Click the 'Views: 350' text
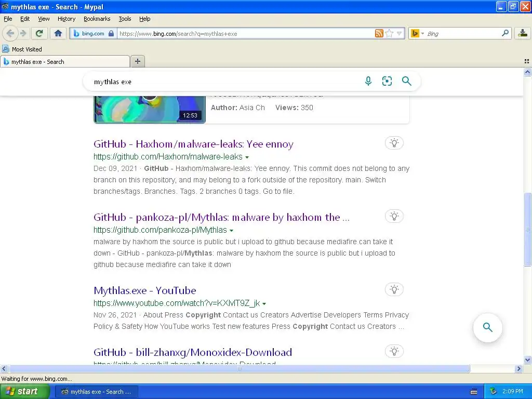 coord(294,108)
